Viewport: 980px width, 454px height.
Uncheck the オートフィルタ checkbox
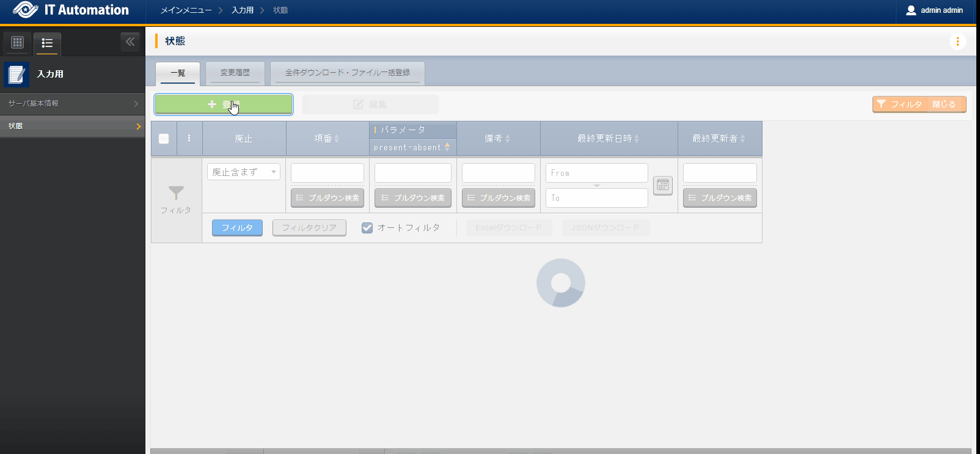(367, 228)
